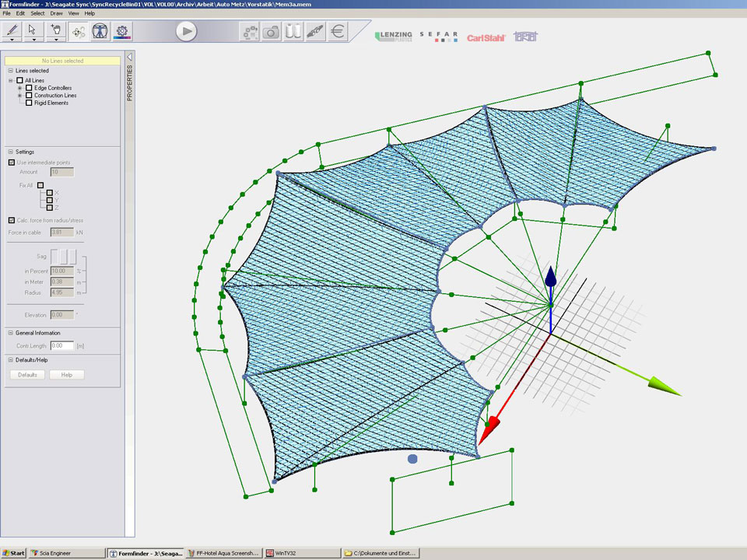Expand the Edge Controllers tree node
The image size is (747, 560).
click(19, 88)
